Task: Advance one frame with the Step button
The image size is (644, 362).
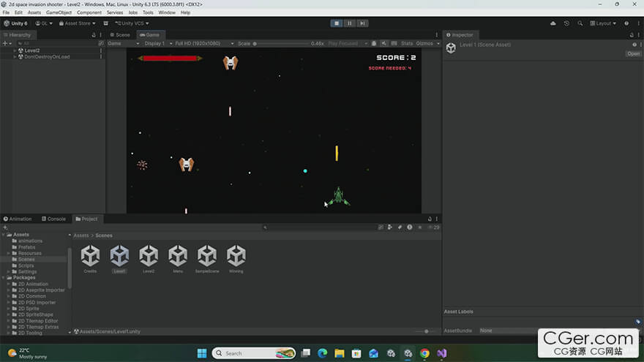Action: 362,23
